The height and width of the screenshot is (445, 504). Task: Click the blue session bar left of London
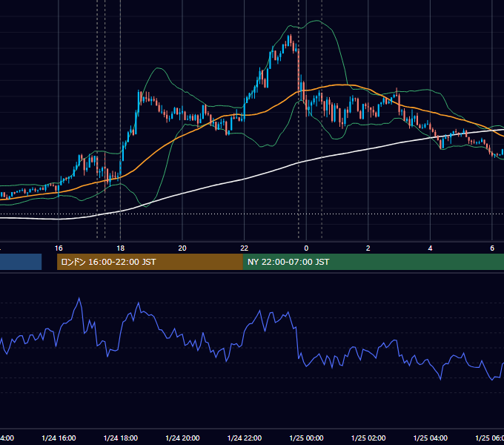pos(21,262)
